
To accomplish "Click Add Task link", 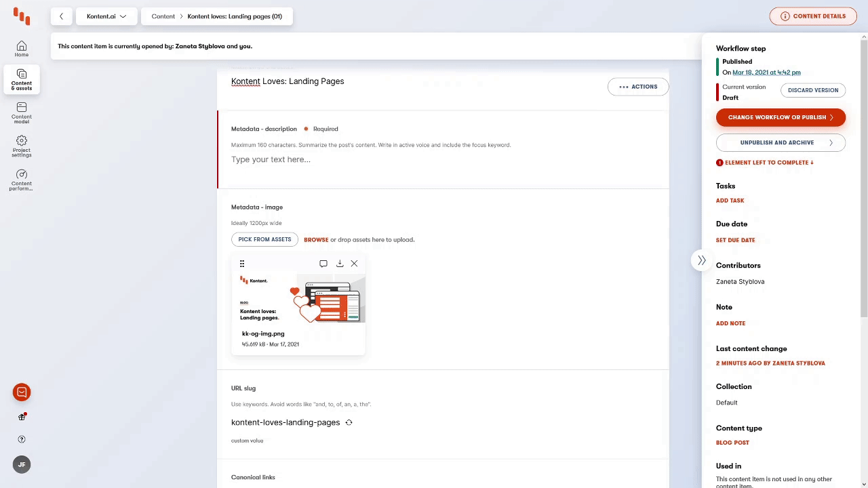I will (x=730, y=201).
